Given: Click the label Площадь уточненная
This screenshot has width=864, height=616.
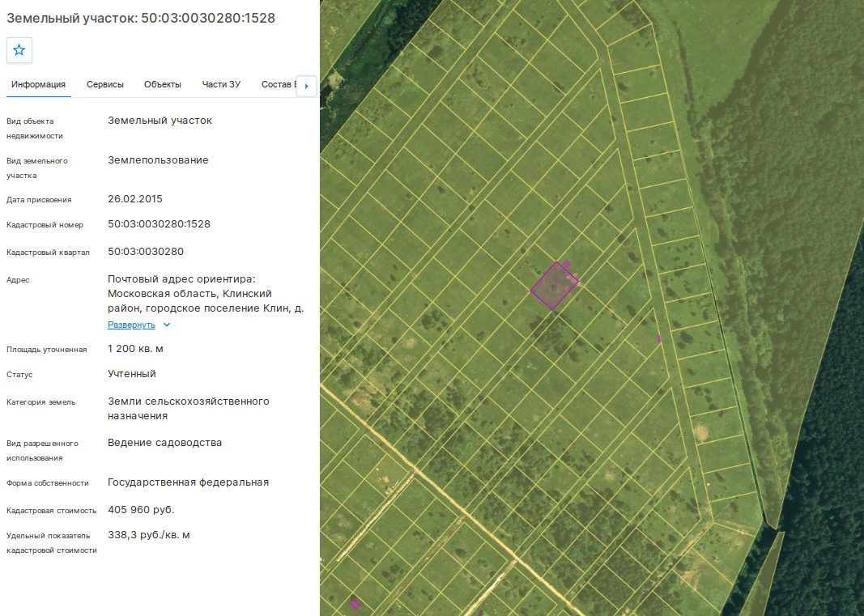Looking at the screenshot, I should [47, 350].
